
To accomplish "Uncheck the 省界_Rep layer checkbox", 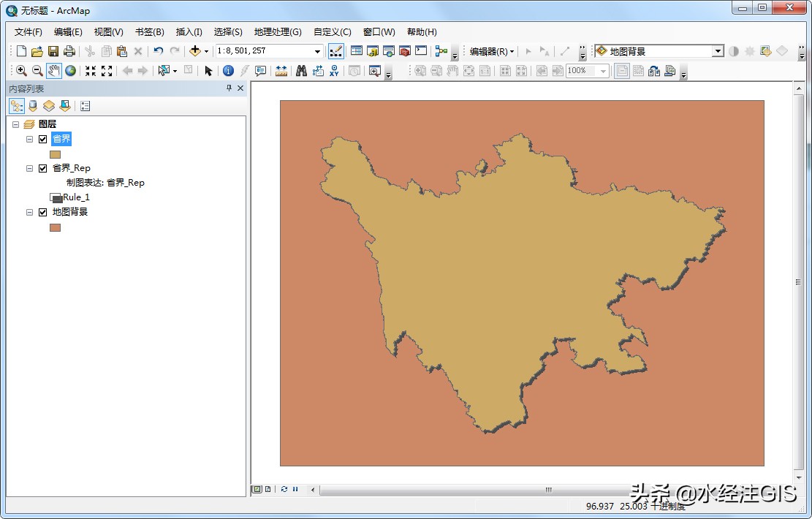I will pos(42,167).
